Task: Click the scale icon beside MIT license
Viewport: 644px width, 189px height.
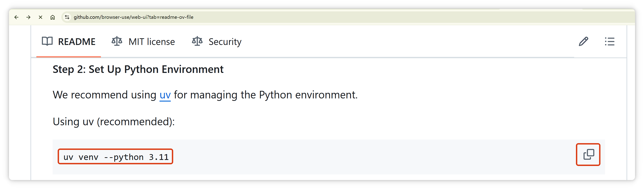Action: (x=117, y=41)
